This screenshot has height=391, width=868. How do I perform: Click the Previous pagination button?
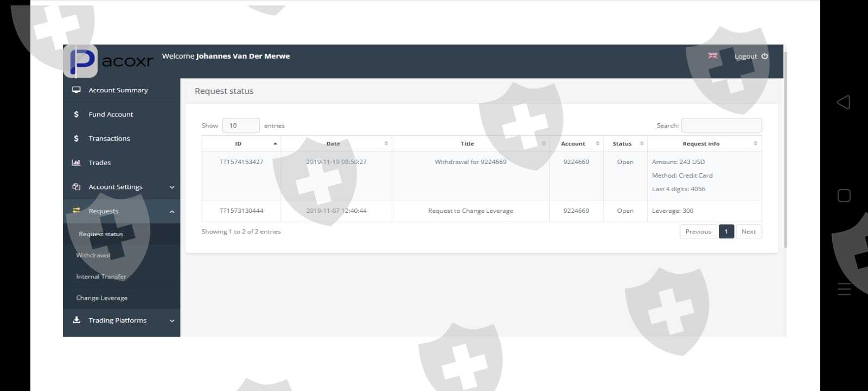pos(698,231)
